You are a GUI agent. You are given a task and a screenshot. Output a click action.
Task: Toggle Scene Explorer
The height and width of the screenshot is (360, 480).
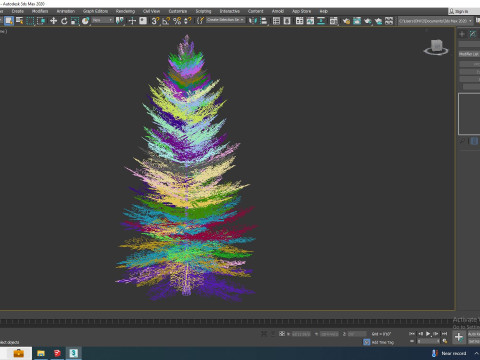point(276,21)
